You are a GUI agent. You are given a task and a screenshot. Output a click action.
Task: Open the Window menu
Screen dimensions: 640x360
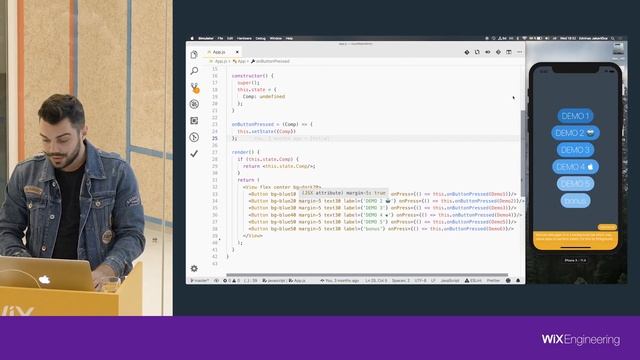click(276, 38)
